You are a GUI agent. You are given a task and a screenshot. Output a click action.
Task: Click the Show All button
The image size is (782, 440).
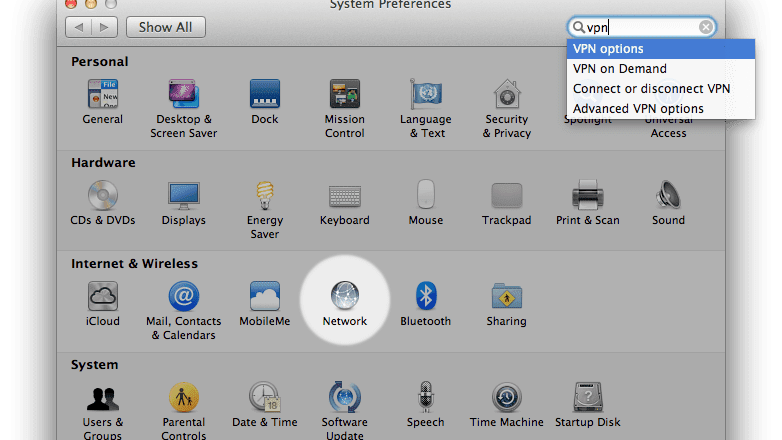tap(166, 27)
